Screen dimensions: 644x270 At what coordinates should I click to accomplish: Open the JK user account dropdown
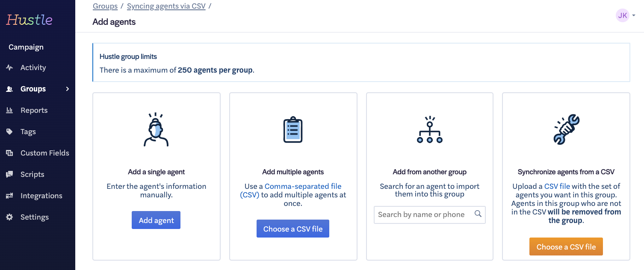tap(626, 16)
